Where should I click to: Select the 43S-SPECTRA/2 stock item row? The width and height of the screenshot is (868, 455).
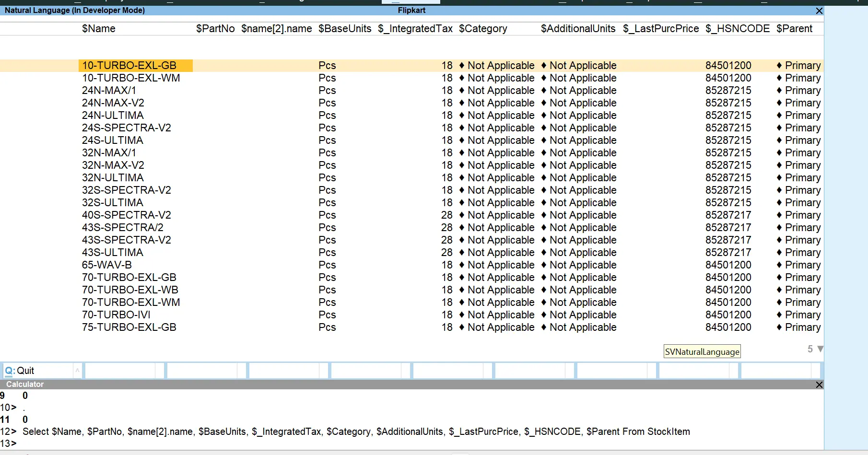pos(126,227)
